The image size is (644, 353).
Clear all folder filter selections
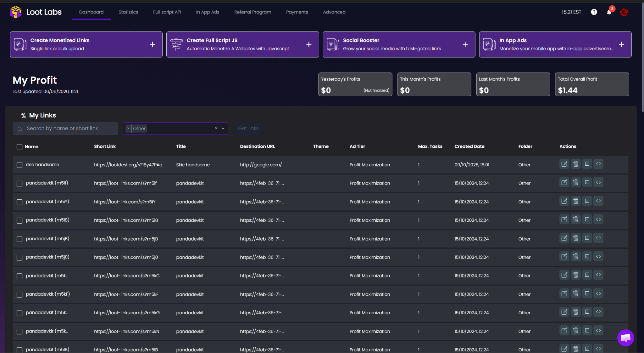pyautogui.click(x=216, y=128)
